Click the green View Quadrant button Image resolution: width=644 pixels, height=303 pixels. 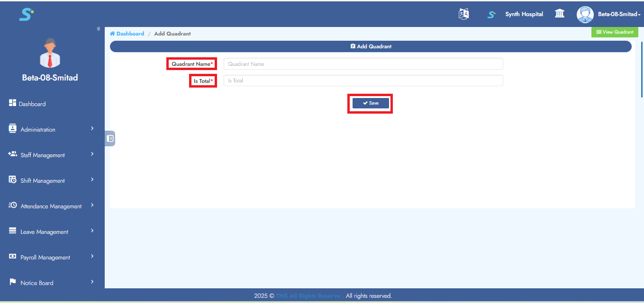pyautogui.click(x=615, y=32)
